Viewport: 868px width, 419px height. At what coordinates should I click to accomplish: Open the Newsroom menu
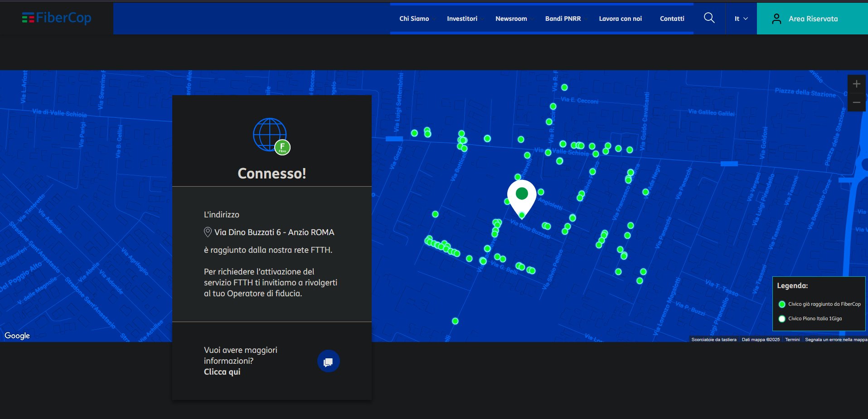(x=511, y=19)
